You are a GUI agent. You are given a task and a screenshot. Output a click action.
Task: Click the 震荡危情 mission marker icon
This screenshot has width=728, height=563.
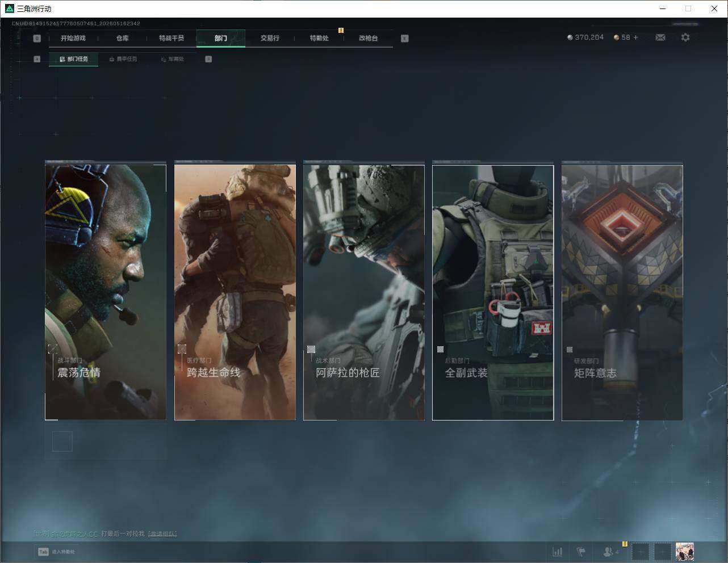coord(53,348)
